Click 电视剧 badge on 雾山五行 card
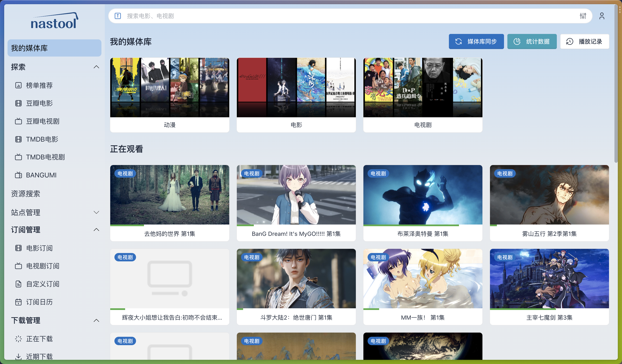 [505, 174]
